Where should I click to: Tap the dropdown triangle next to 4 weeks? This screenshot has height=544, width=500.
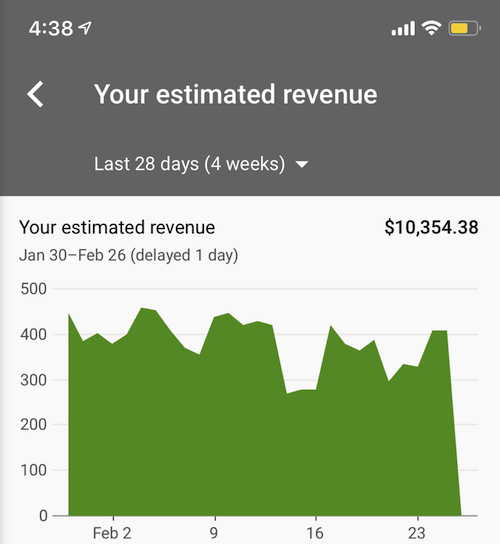(302, 164)
